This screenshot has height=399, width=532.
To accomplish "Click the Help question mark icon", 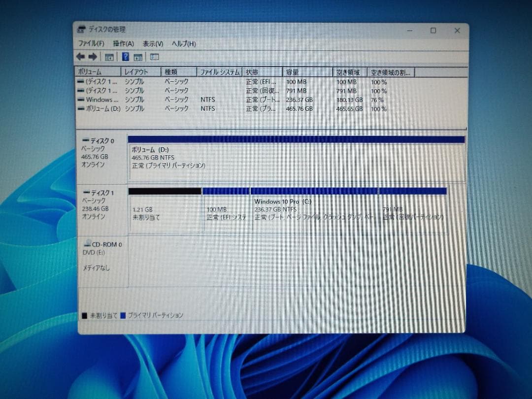I will [x=125, y=57].
